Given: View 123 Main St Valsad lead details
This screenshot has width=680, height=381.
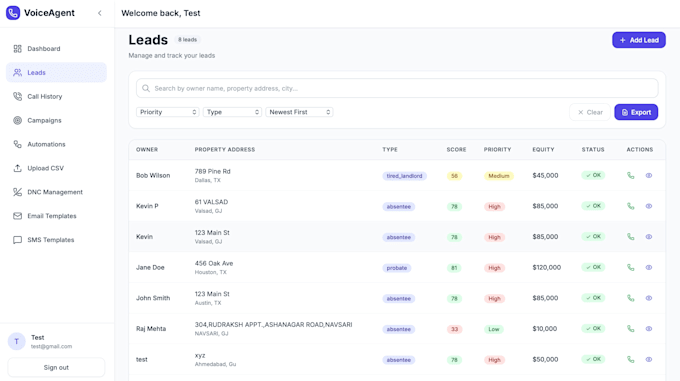Looking at the screenshot, I should (649, 237).
